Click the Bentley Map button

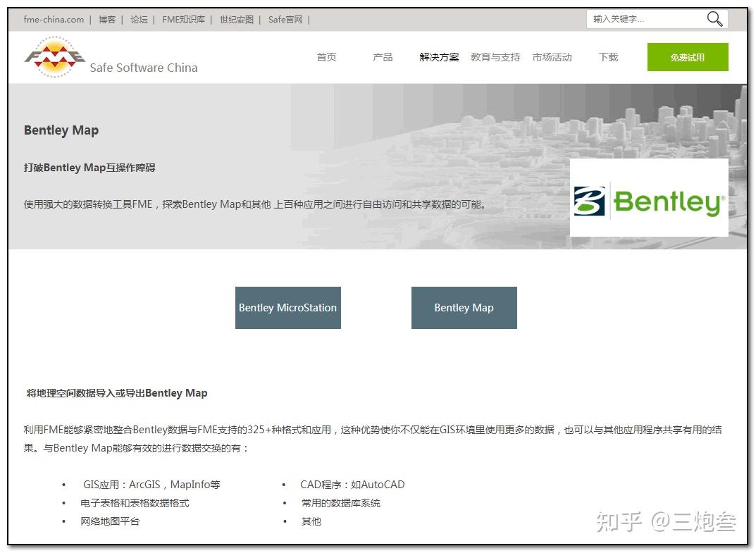pyautogui.click(x=464, y=308)
